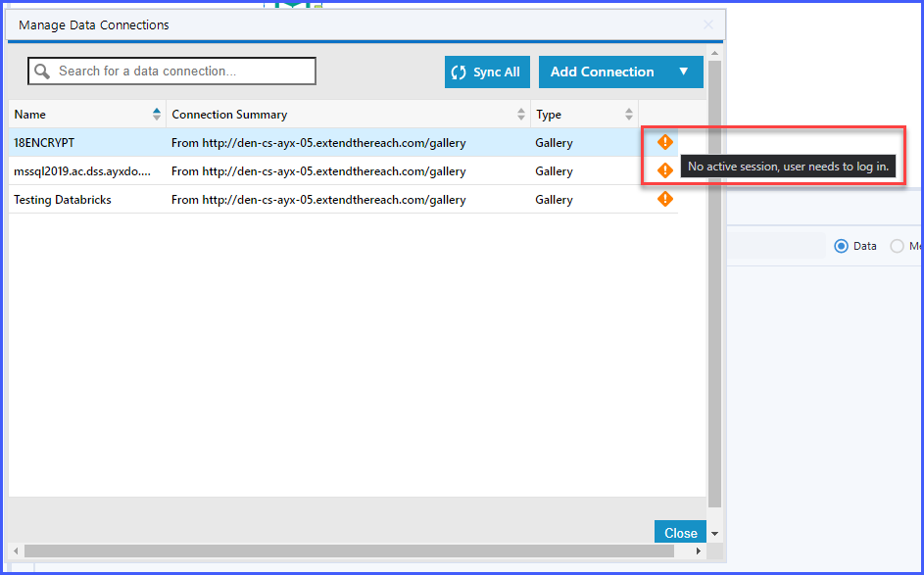Focus the data connection search field

pos(171,71)
